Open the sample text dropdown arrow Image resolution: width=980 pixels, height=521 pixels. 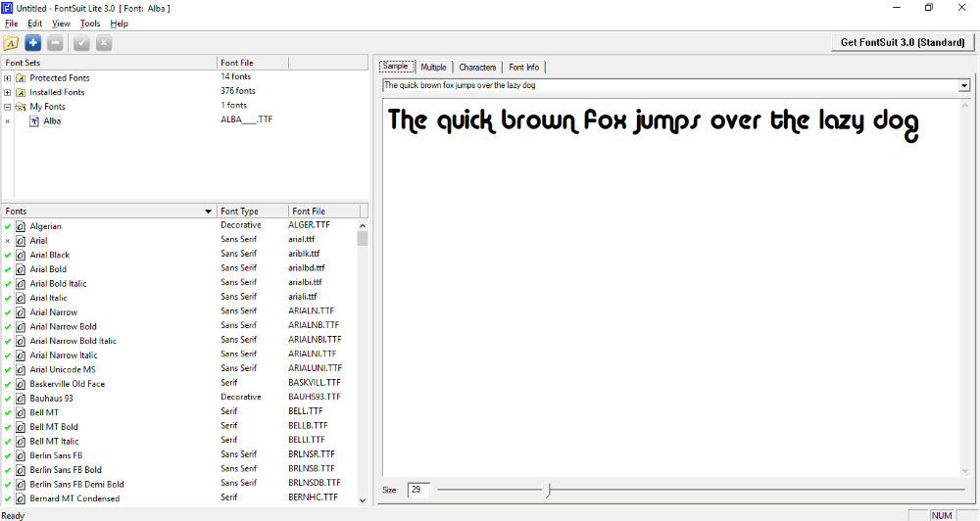963,85
